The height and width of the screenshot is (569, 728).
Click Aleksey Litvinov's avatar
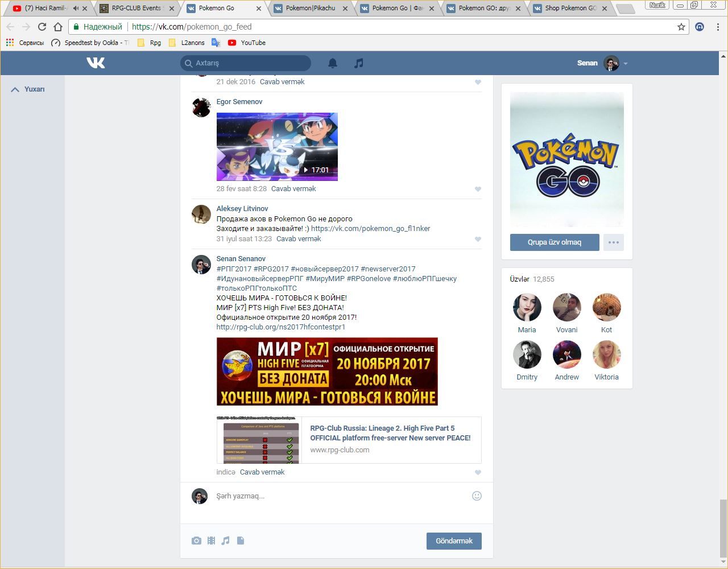click(x=201, y=214)
